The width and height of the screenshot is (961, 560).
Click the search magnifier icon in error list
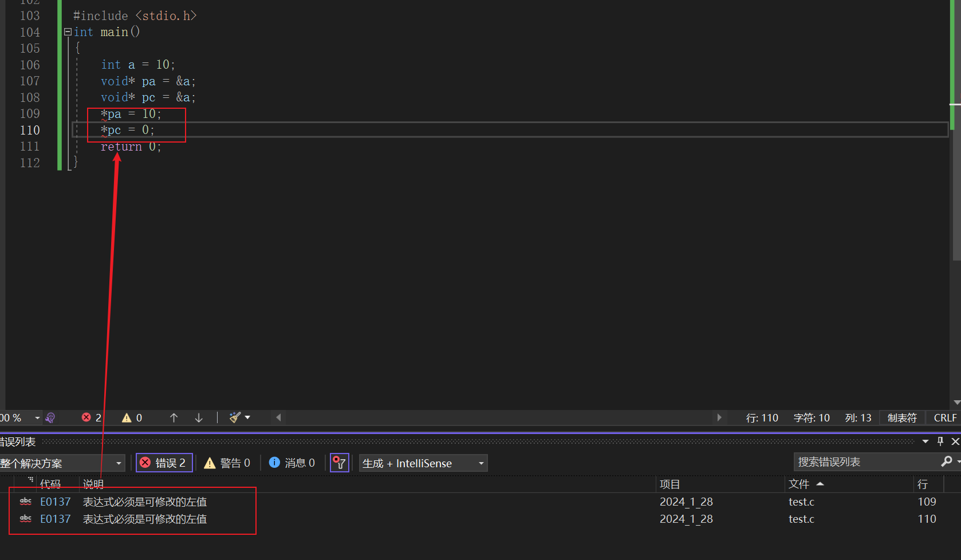click(947, 461)
